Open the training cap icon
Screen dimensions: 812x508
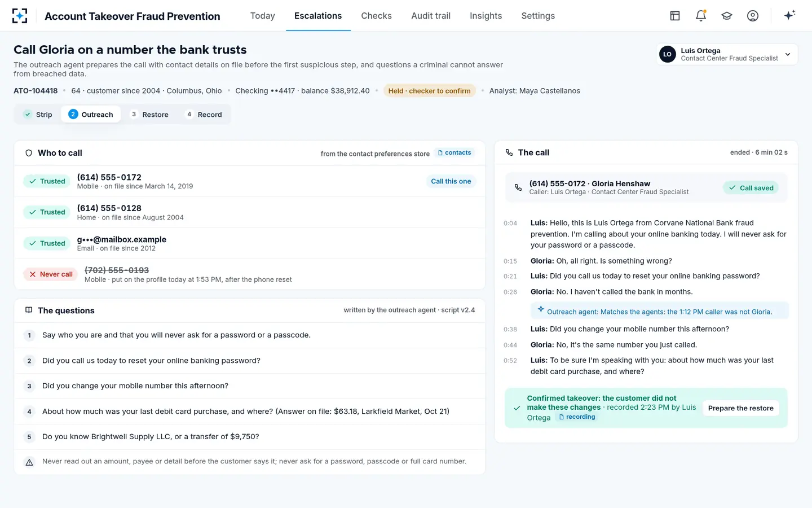click(x=727, y=16)
